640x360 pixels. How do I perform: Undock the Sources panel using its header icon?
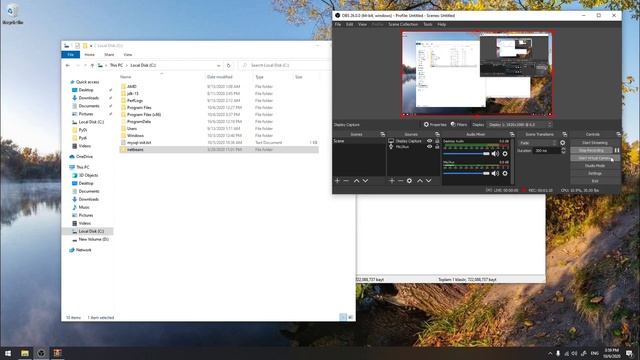tap(437, 134)
